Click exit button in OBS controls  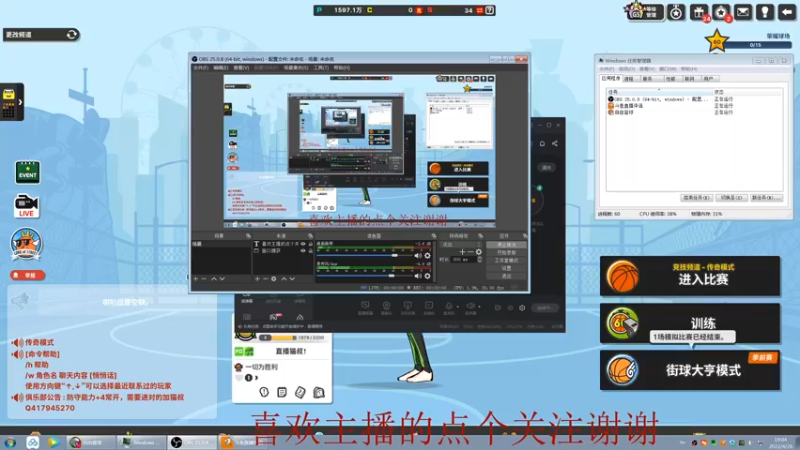click(x=506, y=276)
